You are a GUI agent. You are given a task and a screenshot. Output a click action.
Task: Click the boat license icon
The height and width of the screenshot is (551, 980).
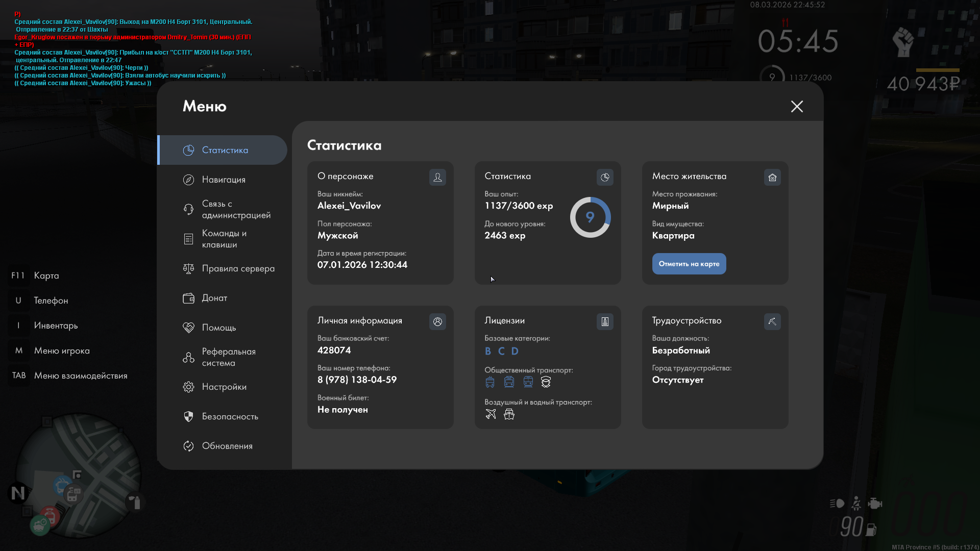(x=509, y=414)
